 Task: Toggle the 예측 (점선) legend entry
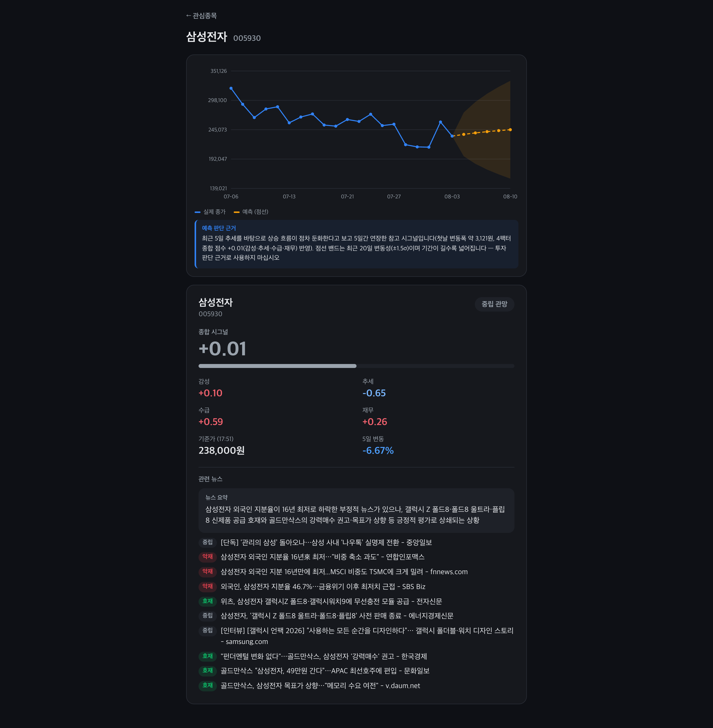[251, 212]
